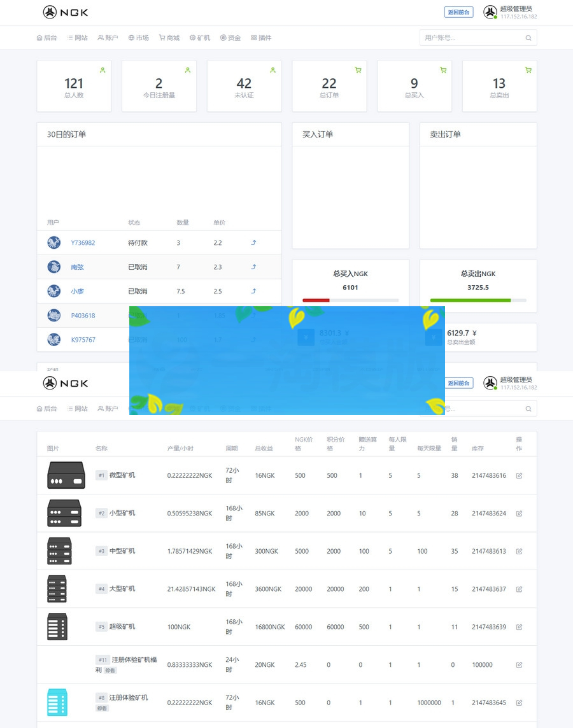Image resolution: width=573 pixels, height=728 pixels.
Task: Click the edit icon for 微型矿机 row
Action: (519, 475)
